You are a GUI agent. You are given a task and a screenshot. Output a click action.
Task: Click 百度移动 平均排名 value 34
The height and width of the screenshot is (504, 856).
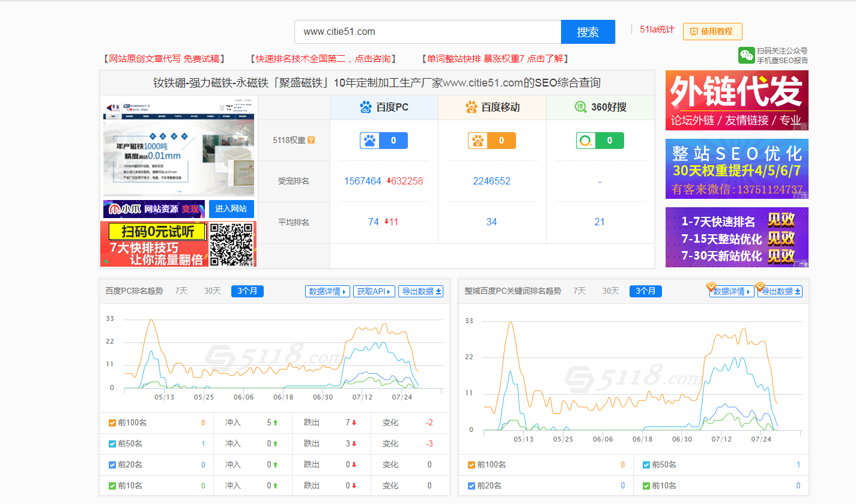491,222
